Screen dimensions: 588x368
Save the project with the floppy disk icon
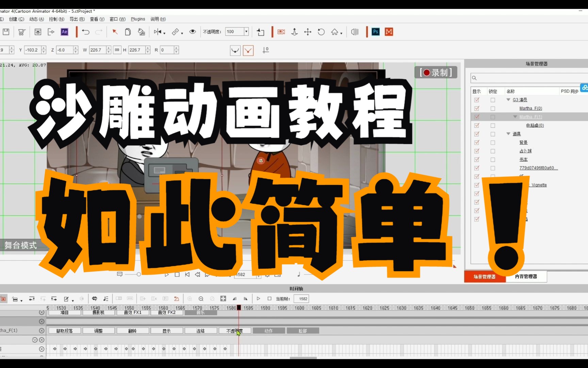[x=6, y=32]
